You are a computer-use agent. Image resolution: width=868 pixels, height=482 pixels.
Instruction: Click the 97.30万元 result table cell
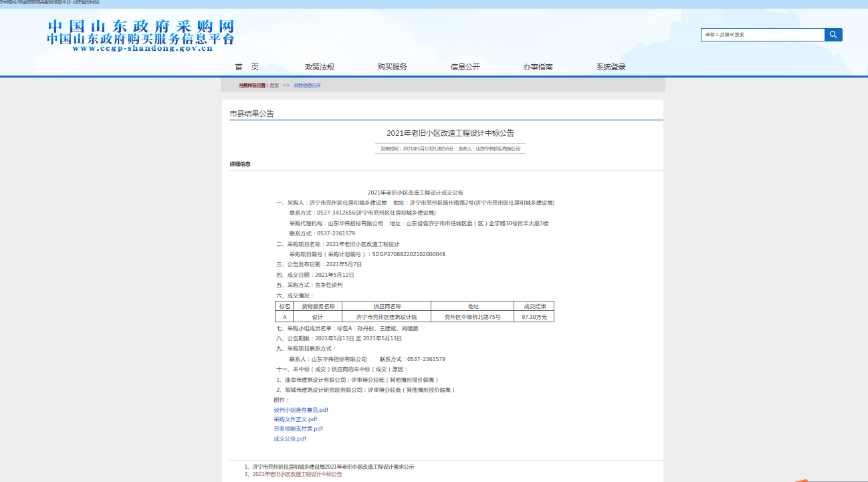coord(534,317)
